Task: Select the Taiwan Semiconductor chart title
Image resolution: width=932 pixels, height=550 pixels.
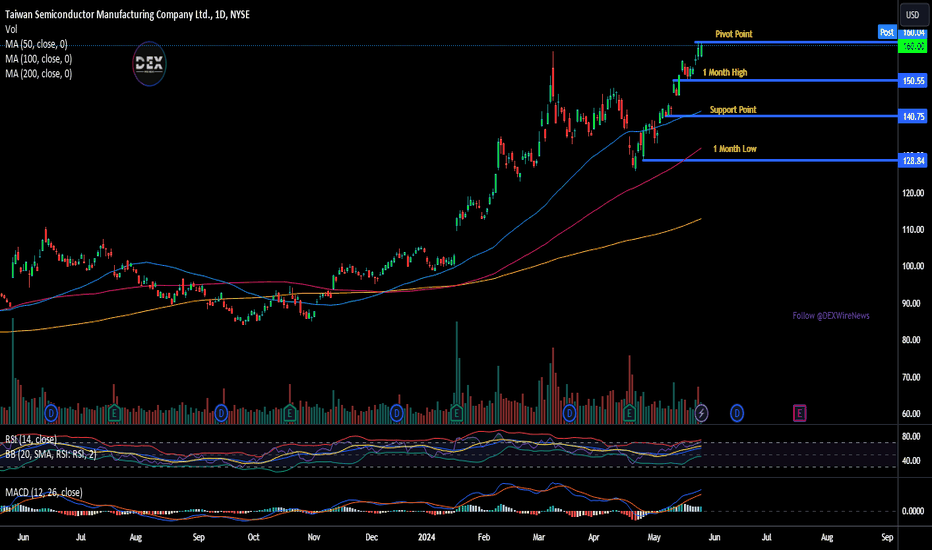Action: click(127, 14)
